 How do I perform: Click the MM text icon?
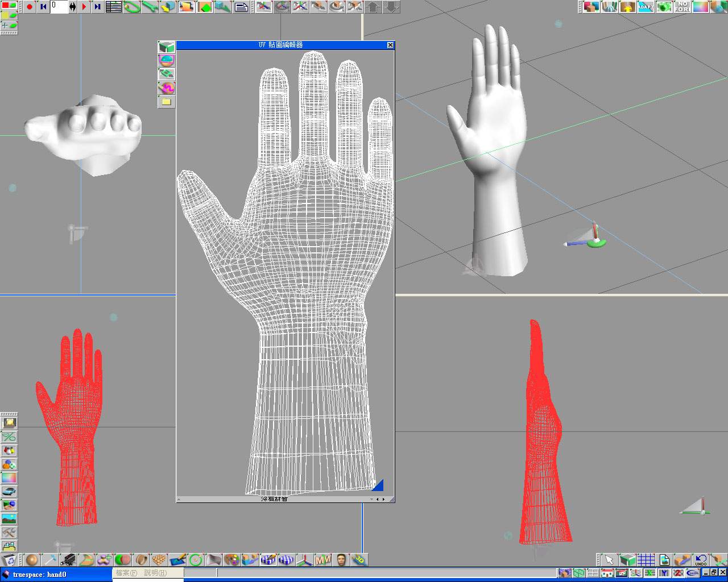pyautogui.click(x=322, y=560)
